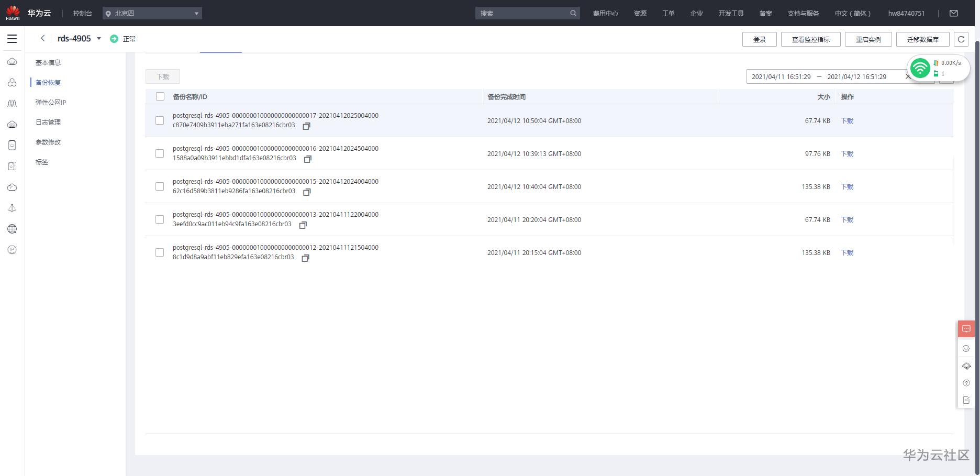Viewport: 980px width, 476px height.
Task: Select 备份恢复 in the left navigation
Action: (48, 82)
